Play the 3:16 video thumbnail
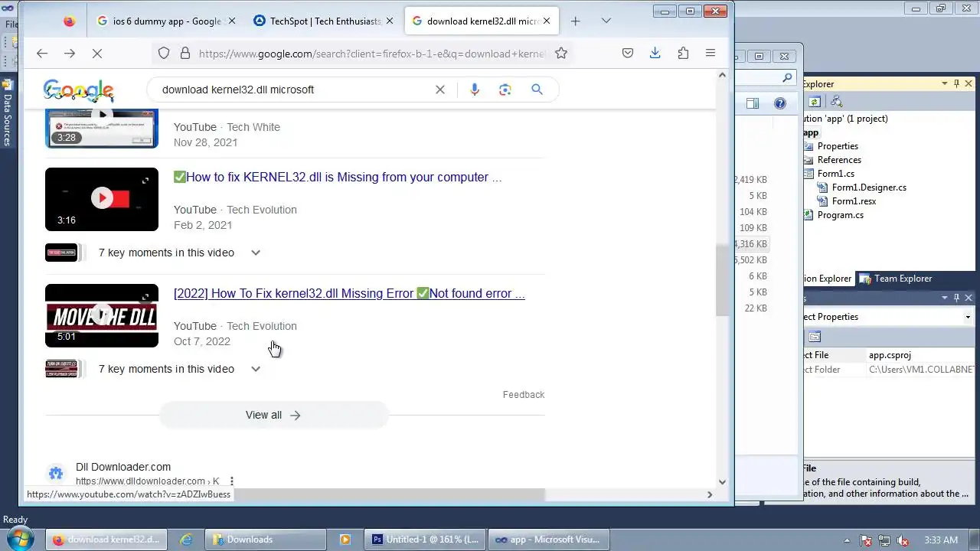The width and height of the screenshot is (980, 551). (102, 199)
